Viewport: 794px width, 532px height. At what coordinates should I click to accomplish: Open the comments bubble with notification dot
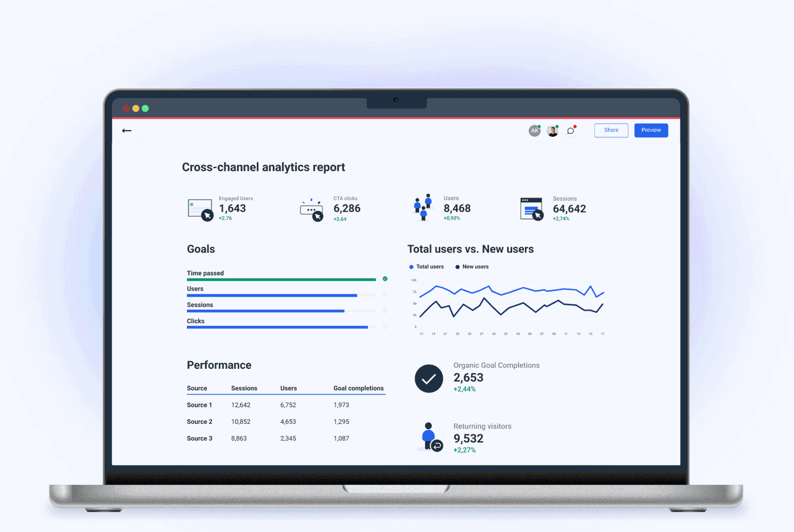tap(571, 131)
